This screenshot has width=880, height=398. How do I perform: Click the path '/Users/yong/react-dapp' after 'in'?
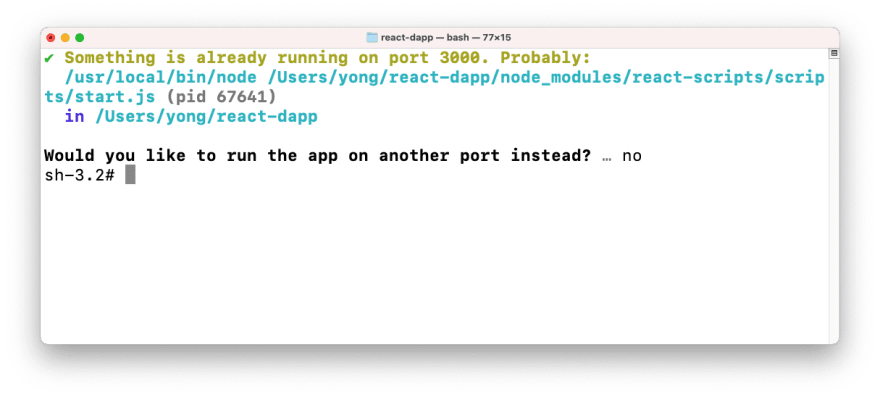(x=207, y=117)
